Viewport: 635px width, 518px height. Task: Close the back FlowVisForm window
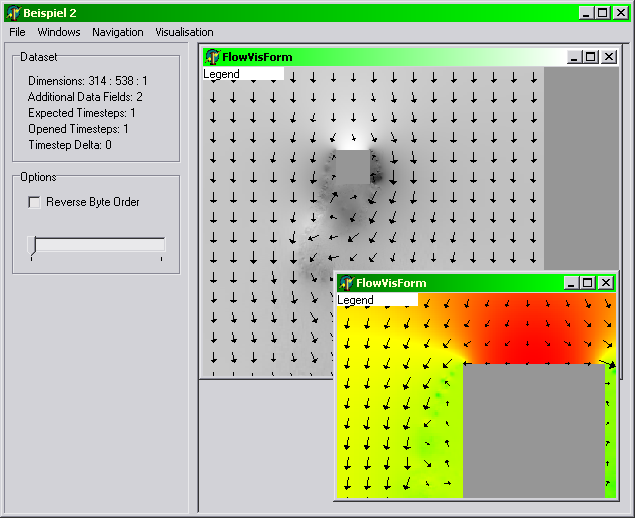pyautogui.click(x=608, y=57)
